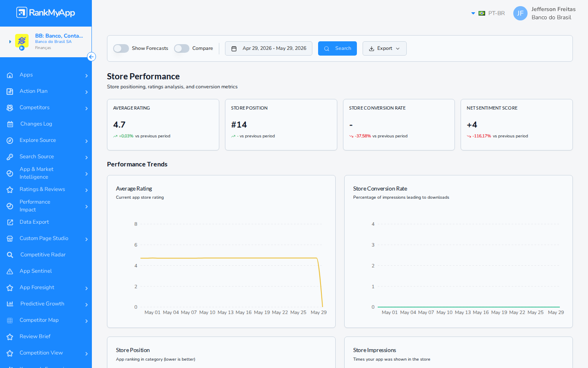Click the Performance Trends heading
This screenshot has height=368, width=588.
(x=137, y=164)
